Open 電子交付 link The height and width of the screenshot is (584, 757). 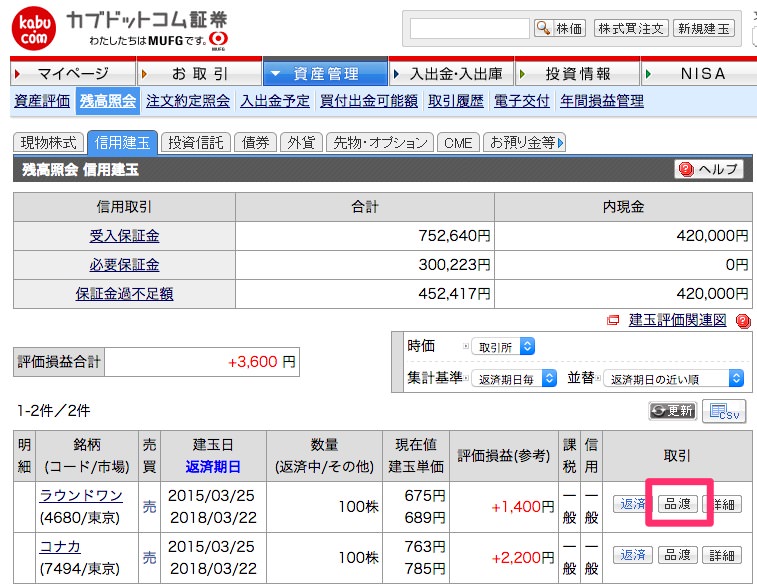521,101
